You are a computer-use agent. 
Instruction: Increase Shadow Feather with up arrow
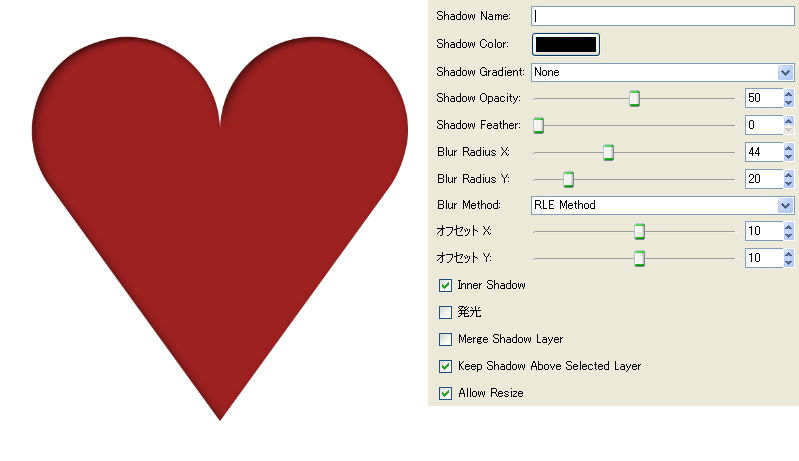(x=789, y=121)
